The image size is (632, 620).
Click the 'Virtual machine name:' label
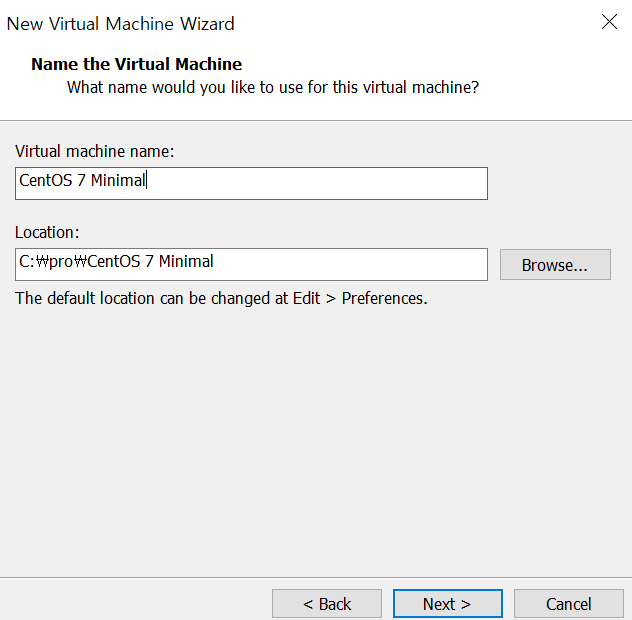[95, 152]
